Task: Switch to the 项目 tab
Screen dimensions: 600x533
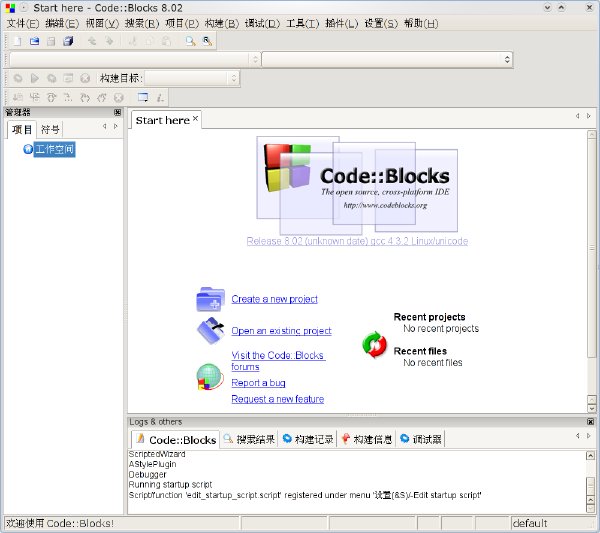Action: click(x=22, y=129)
